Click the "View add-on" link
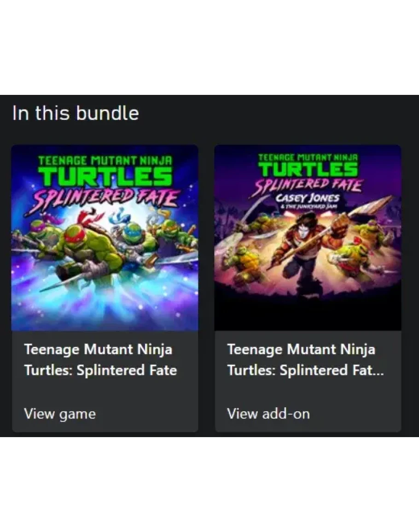Screen dimensions: 419x532 click(x=268, y=414)
